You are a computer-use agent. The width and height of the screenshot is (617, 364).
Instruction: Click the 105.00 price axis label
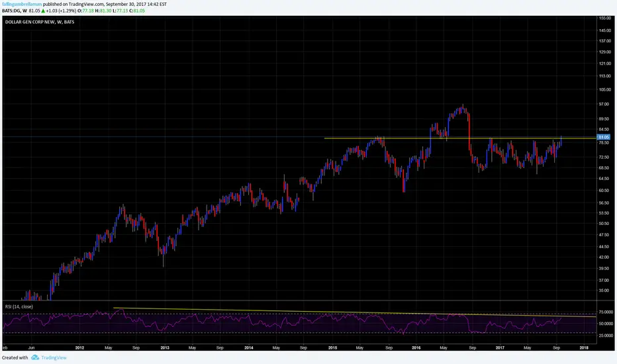[x=605, y=90]
